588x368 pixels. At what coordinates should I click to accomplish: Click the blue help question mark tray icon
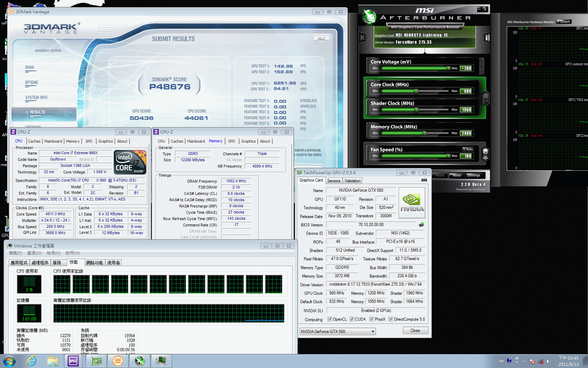click(x=509, y=361)
